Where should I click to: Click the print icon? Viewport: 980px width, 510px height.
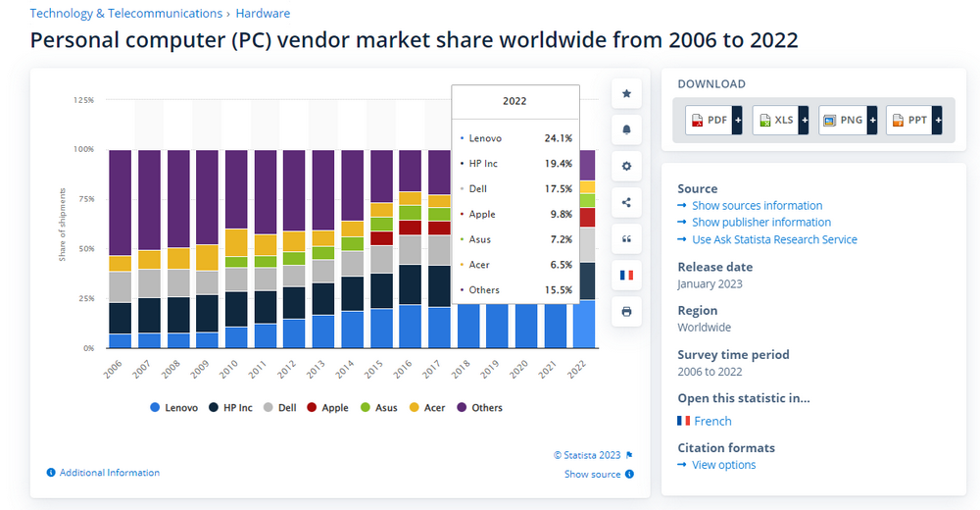626,312
